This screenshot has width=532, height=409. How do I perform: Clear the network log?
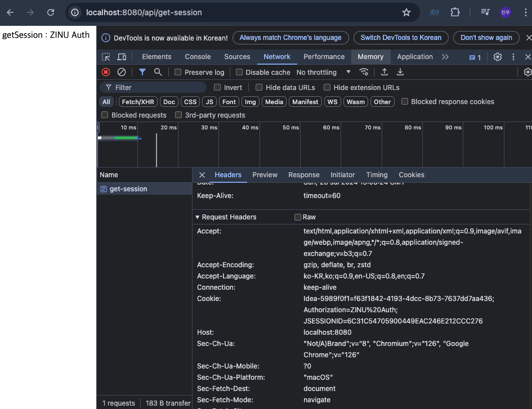[x=122, y=72]
